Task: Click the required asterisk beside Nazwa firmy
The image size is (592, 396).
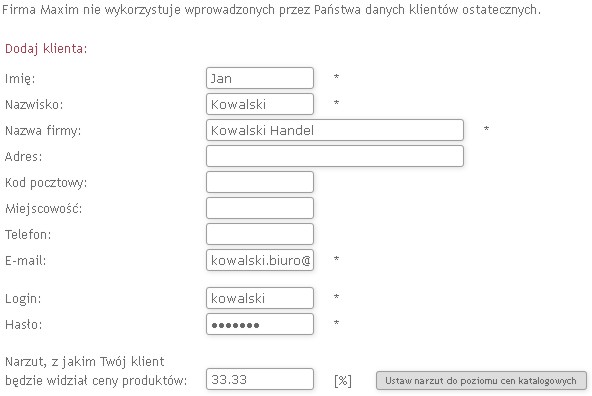Action: [486, 129]
